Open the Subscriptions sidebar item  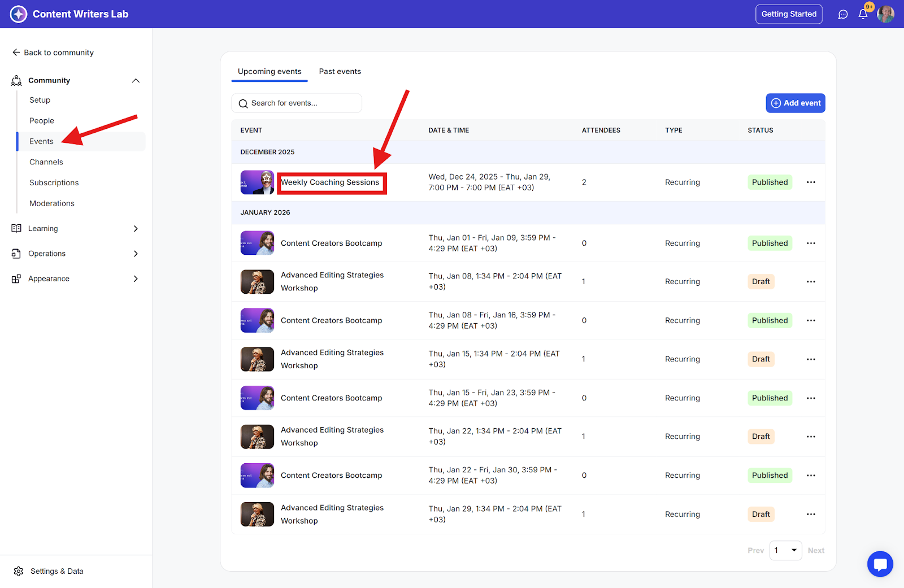coord(54,182)
